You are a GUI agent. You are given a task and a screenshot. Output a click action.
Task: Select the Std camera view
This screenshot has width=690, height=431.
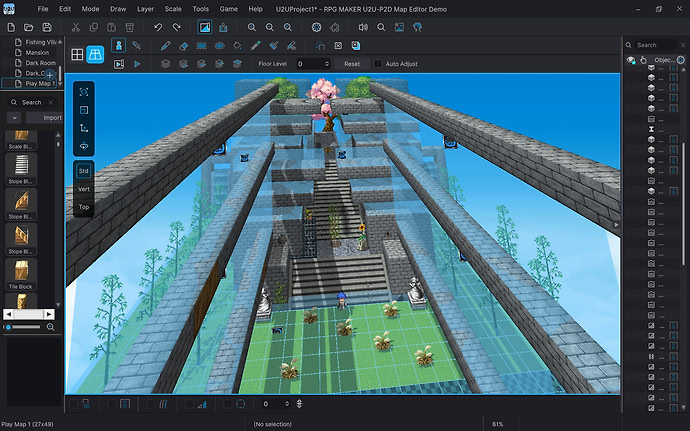(84, 171)
